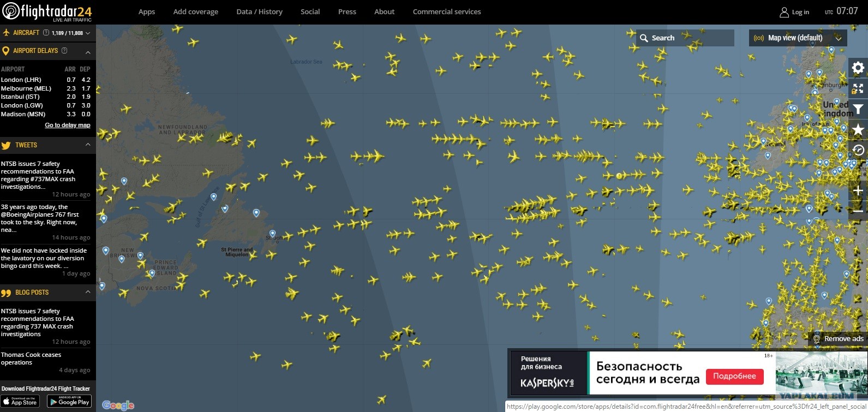
Task: Zoom out the map with minus
Action: pos(858,211)
